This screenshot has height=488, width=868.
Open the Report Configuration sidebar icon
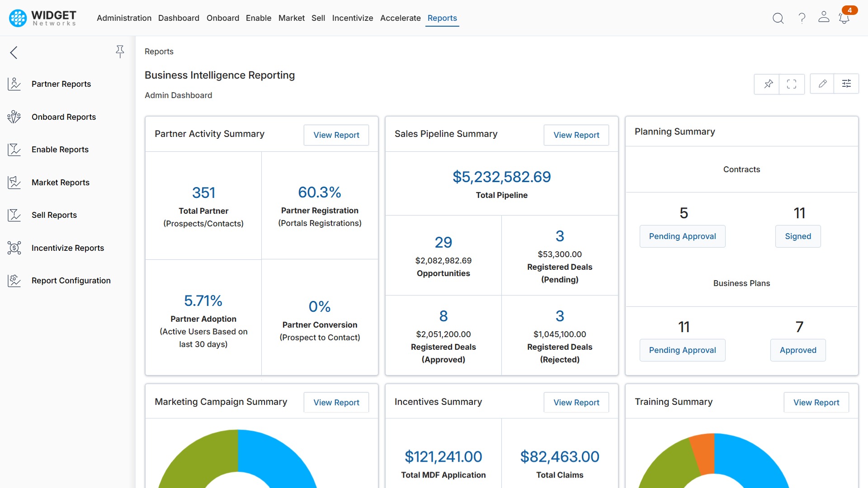coord(14,280)
